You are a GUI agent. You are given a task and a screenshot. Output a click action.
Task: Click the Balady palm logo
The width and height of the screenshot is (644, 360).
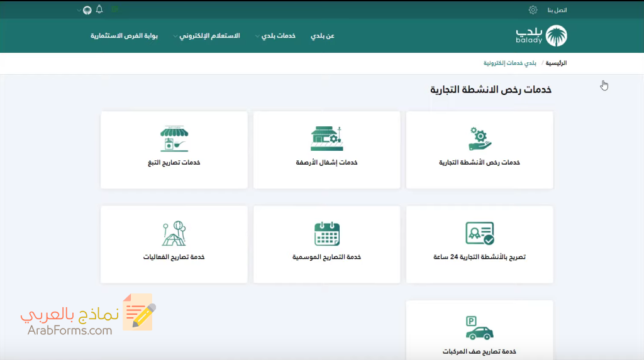(556, 36)
